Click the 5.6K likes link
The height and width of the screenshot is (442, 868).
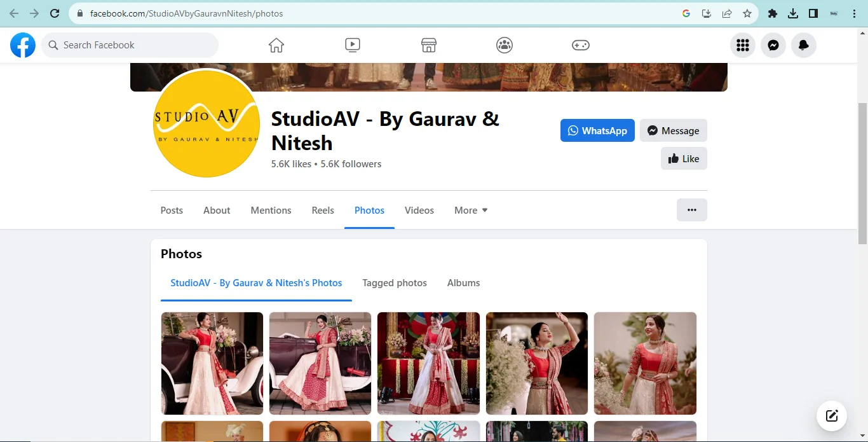(291, 164)
